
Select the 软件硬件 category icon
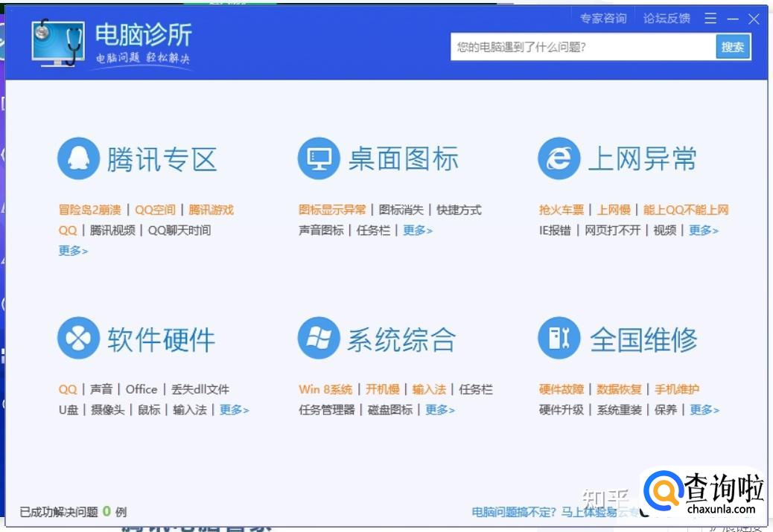77,338
